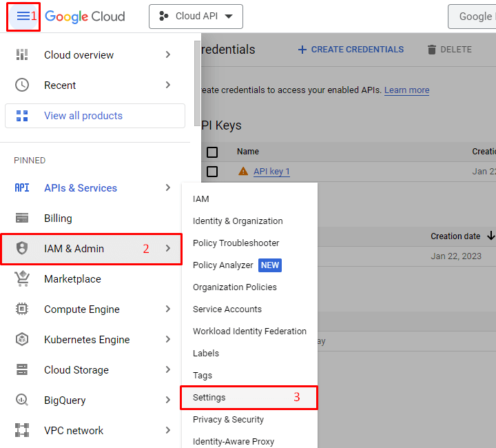Click the Name column header
The width and height of the screenshot is (496, 448).
point(248,152)
